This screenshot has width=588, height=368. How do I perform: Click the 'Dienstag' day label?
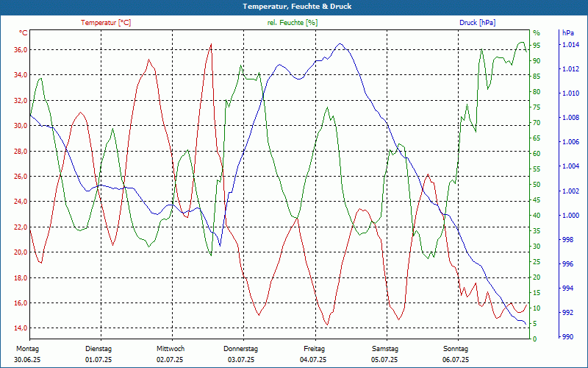coord(98,349)
